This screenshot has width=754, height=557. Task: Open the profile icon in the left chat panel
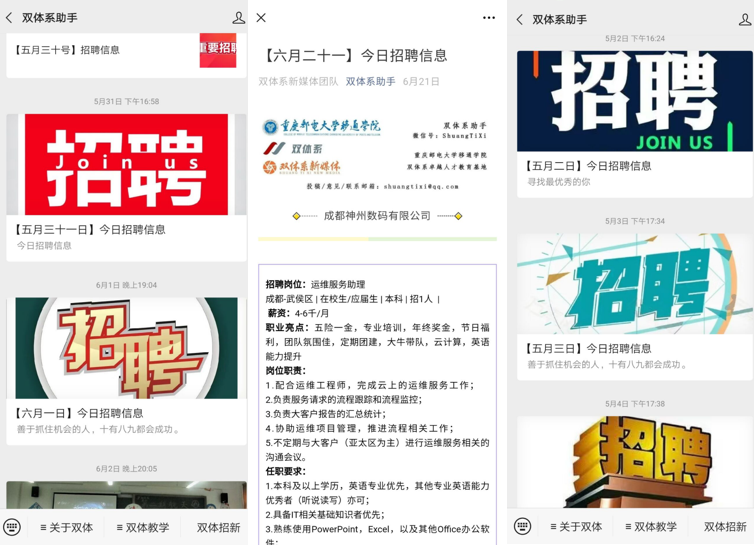(x=238, y=18)
